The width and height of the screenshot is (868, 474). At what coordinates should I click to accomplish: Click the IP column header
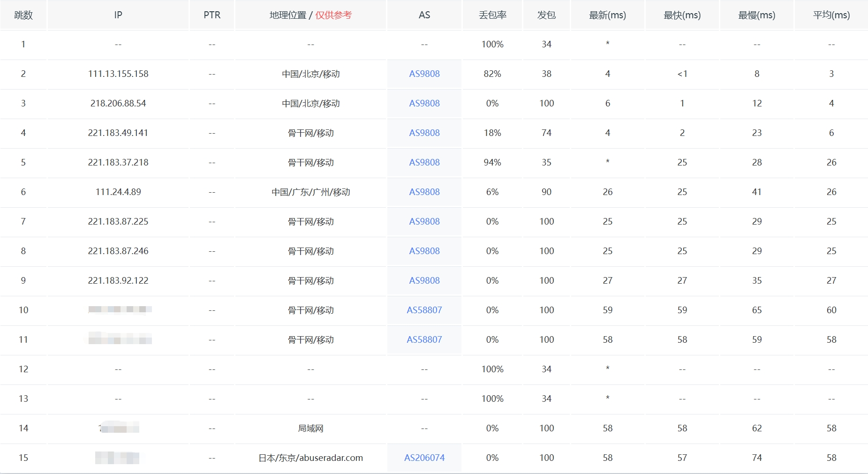118,15
